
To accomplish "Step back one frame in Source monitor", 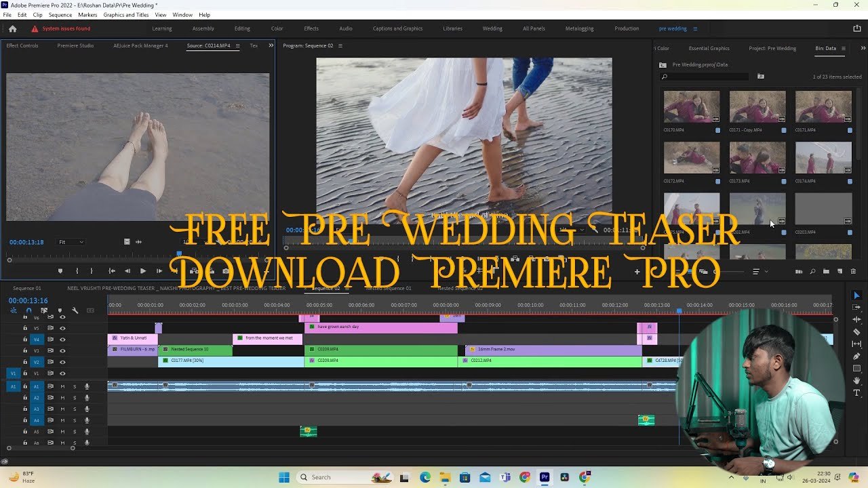I will pyautogui.click(x=127, y=271).
